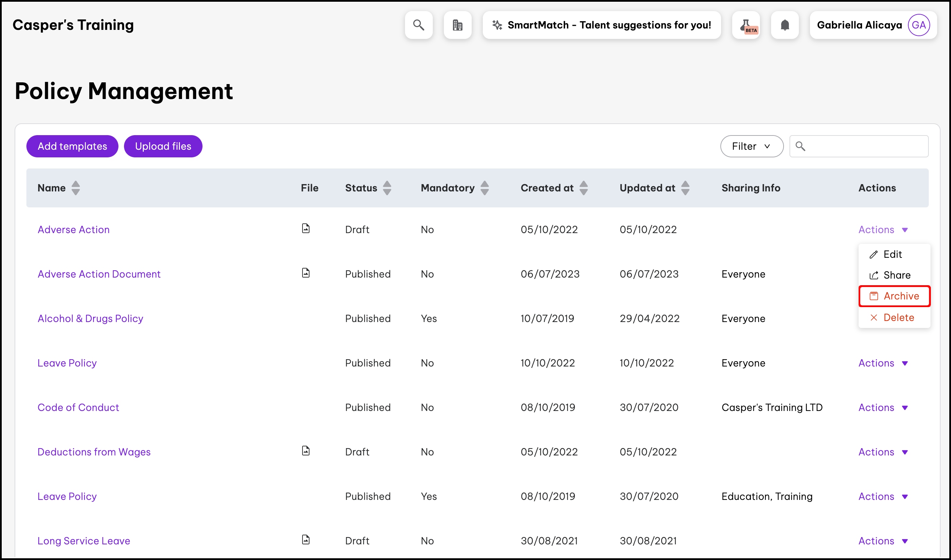
Task: Open Actions dropdown for Code of Conduct
Action: [x=883, y=407]
